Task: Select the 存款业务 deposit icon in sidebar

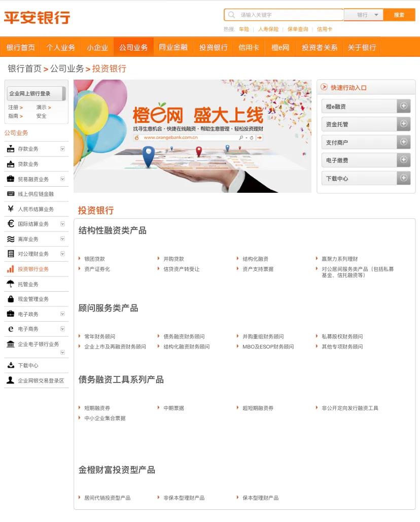Action: (x=11, y=149)
